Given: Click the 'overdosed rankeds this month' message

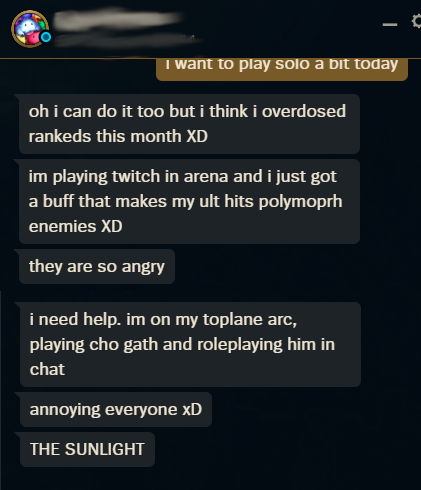Looking at the screenshot, I should click(189, 124).
